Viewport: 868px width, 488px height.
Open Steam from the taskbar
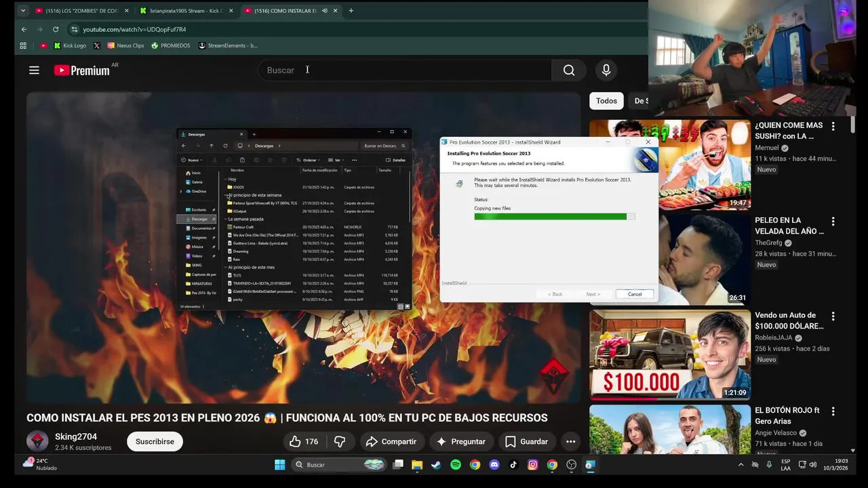pos(435,464)
